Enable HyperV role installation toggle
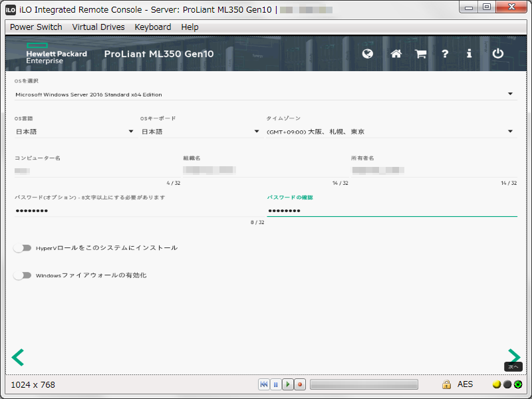This screenshot has width=532, height=399. 23,247
